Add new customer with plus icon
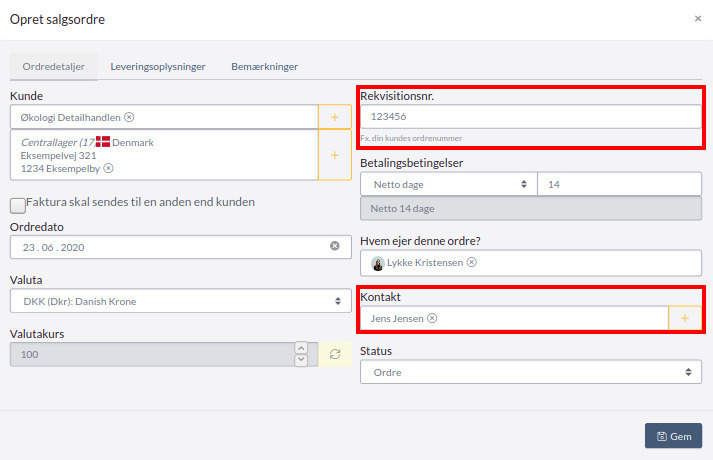Viewport: 713px width, 460px height. [x=334, y=117]
